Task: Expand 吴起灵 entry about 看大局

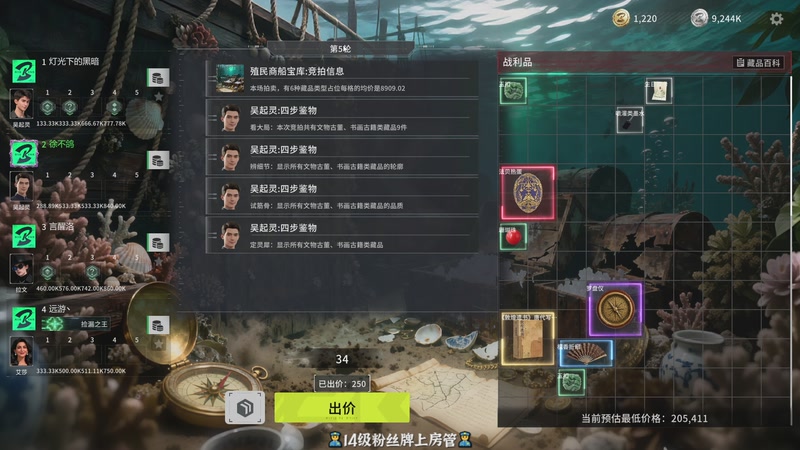Action: point(342,117)
